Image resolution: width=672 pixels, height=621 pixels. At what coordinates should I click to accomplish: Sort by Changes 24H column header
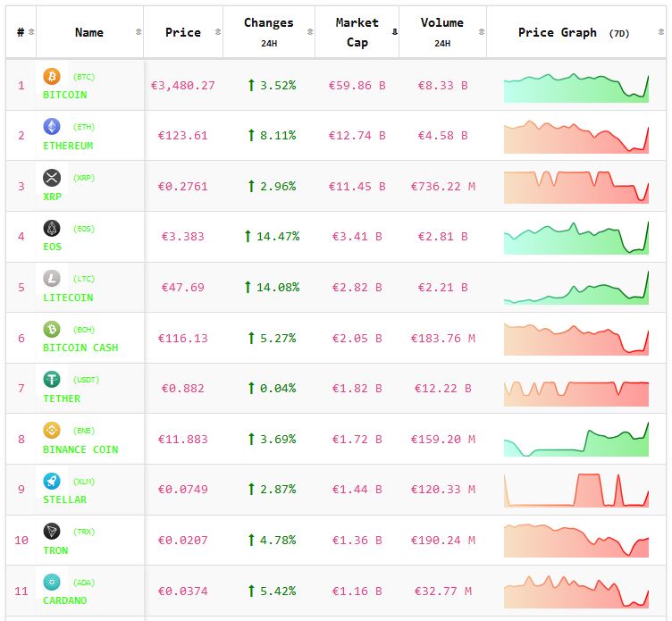[x=268, y=32]
